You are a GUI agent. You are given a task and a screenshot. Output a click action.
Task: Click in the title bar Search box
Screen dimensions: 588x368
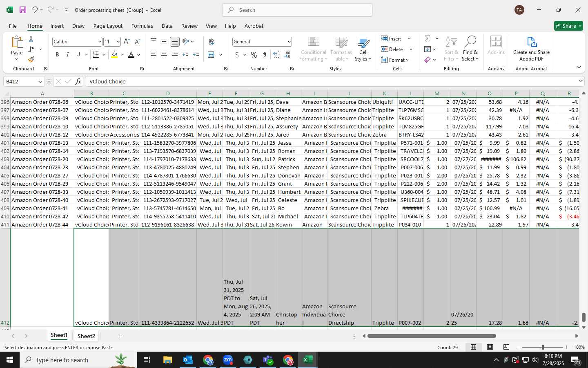pyautogui.click(x=297, y=10)
